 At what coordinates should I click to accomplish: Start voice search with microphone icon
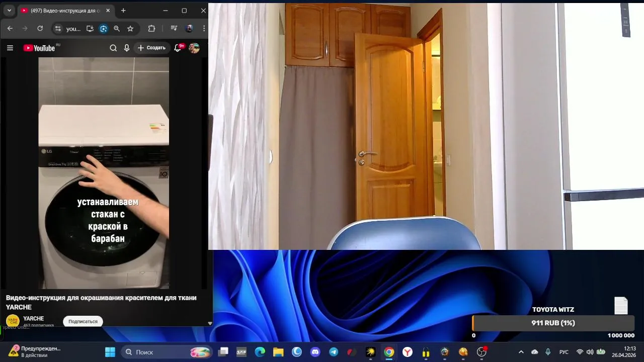pyautogui.click(x=127, y=48)
